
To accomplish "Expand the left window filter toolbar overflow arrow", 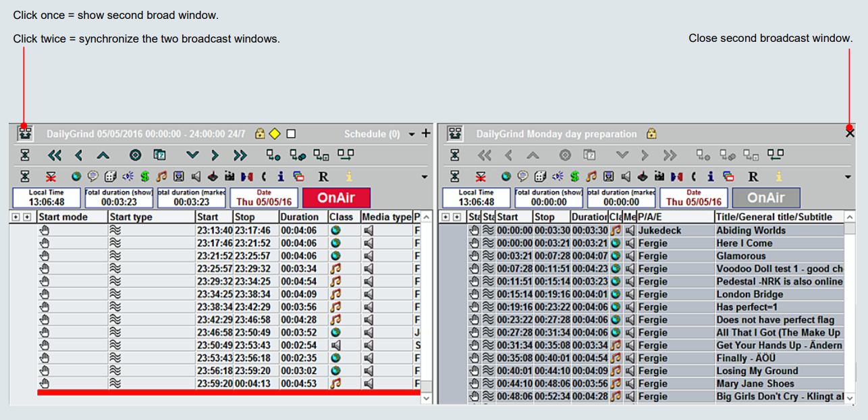I will click(425, 177).
